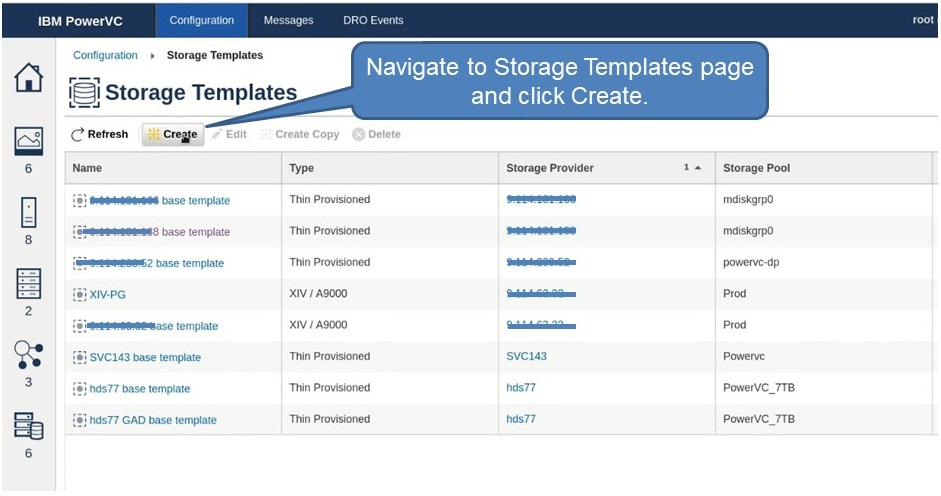Click template icon beside XIV-PG
Screen dimensions: 941x496
click(79, 295)
